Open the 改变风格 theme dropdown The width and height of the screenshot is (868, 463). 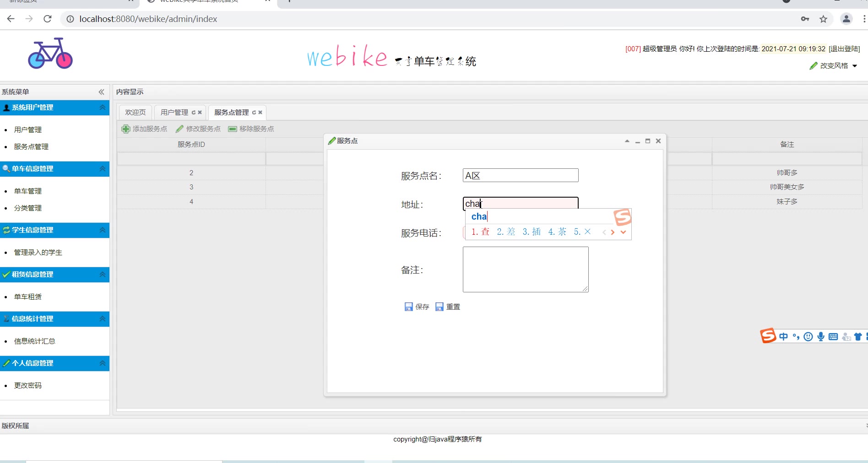tap(833, 66)
